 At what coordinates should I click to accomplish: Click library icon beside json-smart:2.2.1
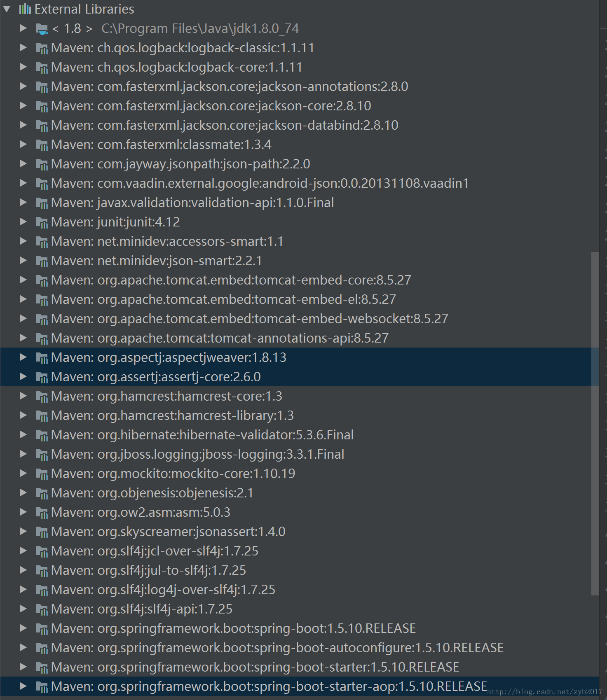tap(42, 261)
